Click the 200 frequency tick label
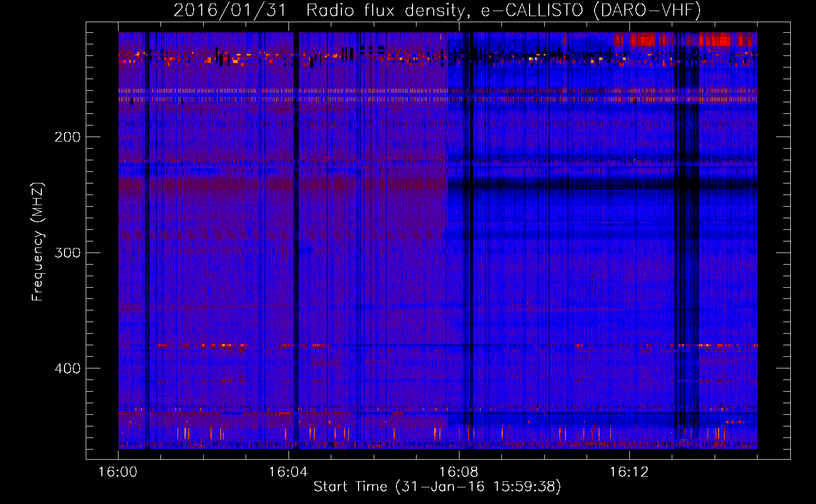This screenshot has width=816, height=504. point(68,137)
